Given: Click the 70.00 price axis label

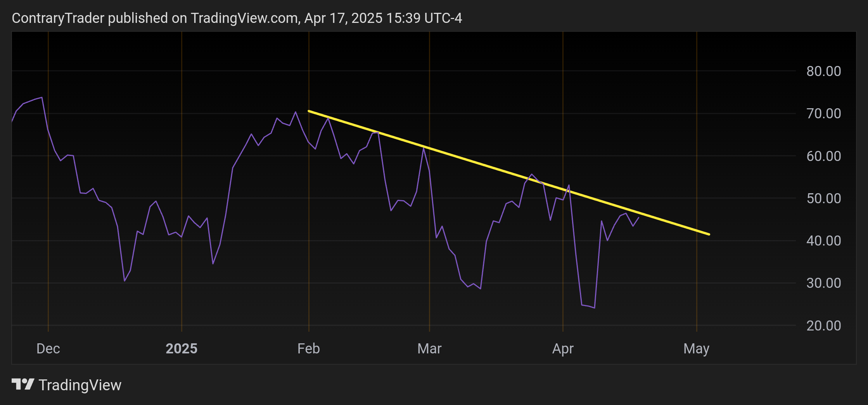Looking at the screenshot, I should point(824,113).
